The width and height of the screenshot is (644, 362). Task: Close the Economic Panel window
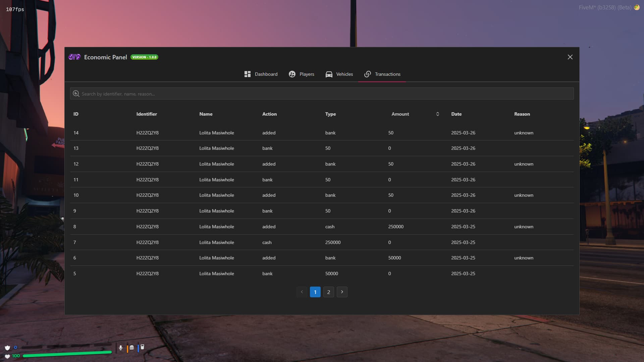coord(570,57)
